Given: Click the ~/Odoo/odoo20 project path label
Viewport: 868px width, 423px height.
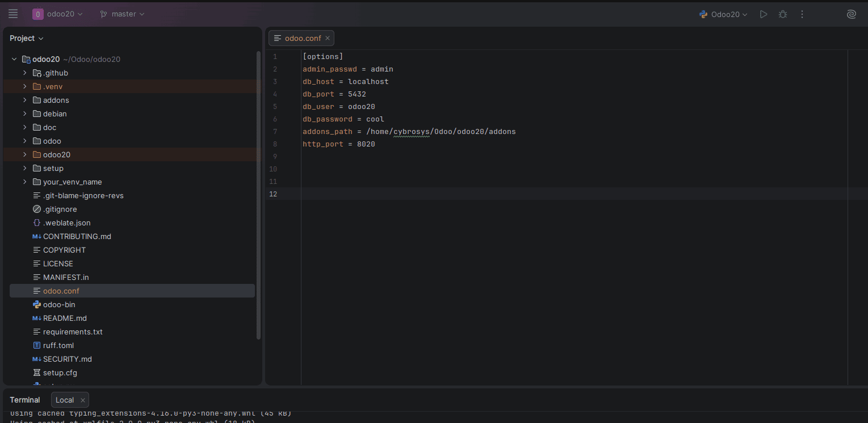Looking at the screenshot, I should [91, 59].
